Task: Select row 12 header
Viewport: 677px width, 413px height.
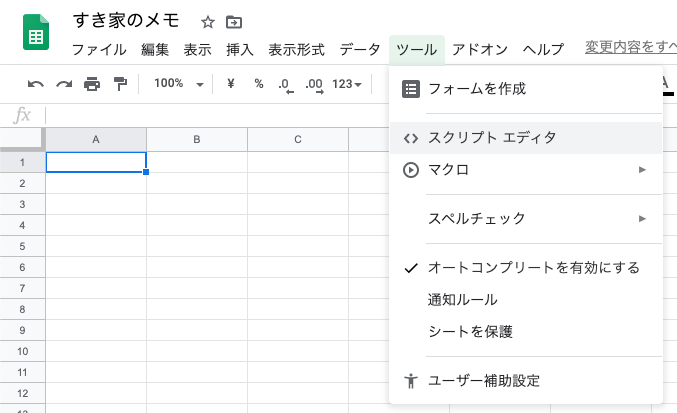Action: pos(22,394)
